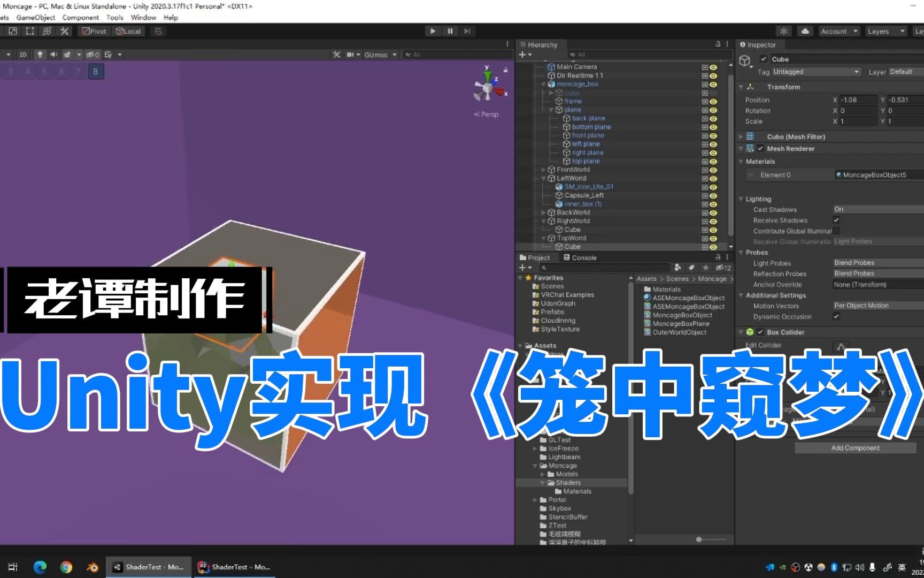Image resolution: width=924 pixels, height=578 pixels.
Task: Toggle scene grid visibility icon
Action: (109, 55)
